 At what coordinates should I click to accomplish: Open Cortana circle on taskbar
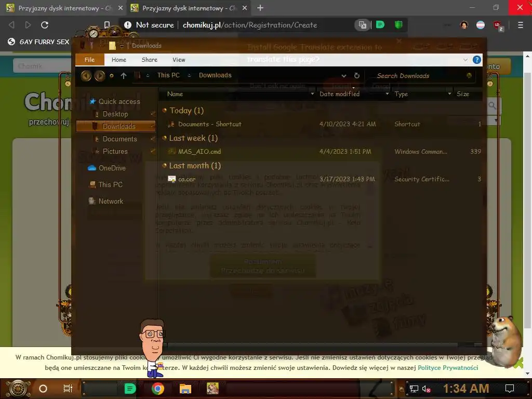(43, 389)
